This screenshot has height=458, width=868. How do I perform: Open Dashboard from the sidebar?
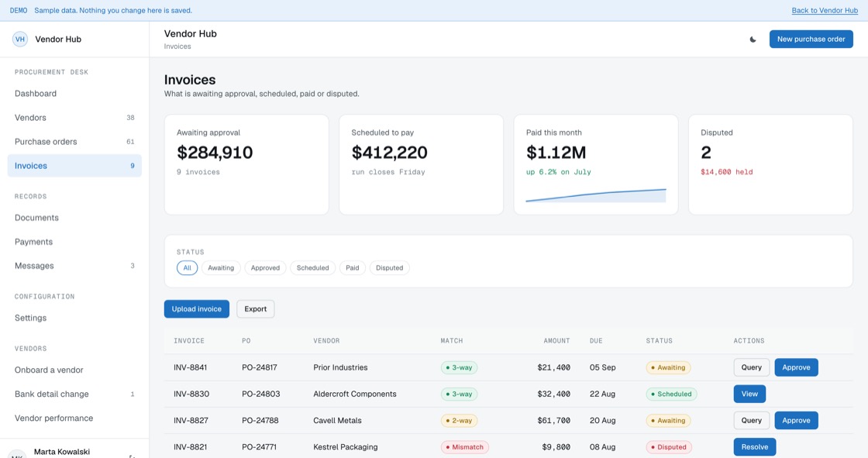click(74, 94)
